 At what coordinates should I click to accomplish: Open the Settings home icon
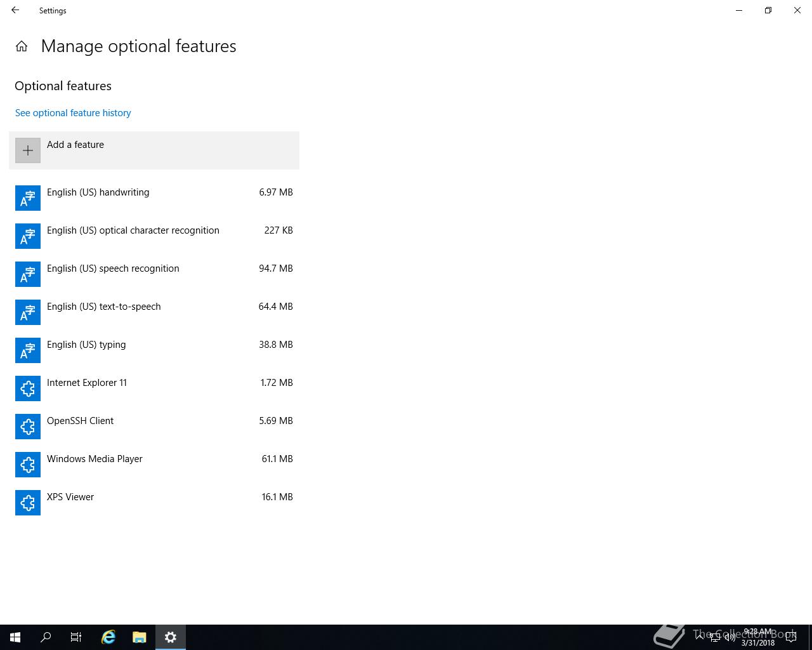click(x=22, y=46)
